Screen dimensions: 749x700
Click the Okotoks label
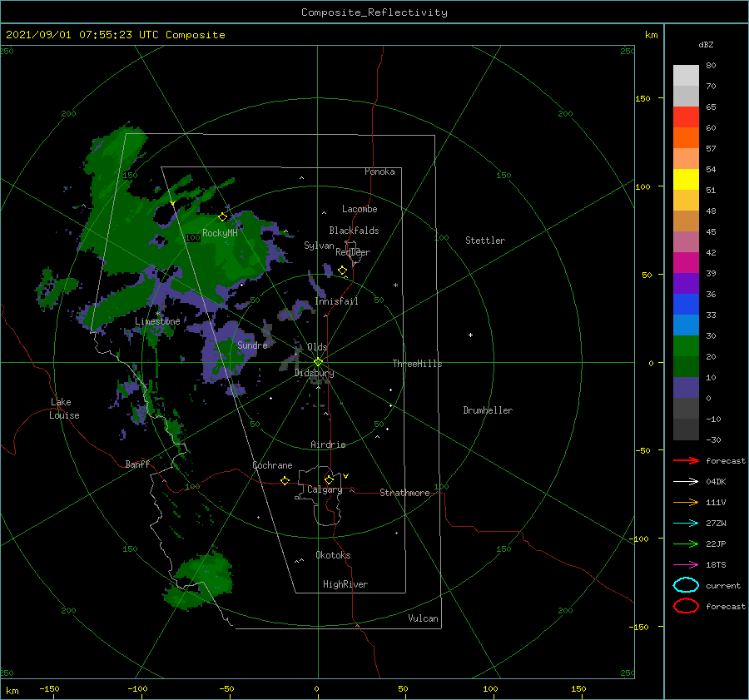pyautogui.click(x=333, y=555)
